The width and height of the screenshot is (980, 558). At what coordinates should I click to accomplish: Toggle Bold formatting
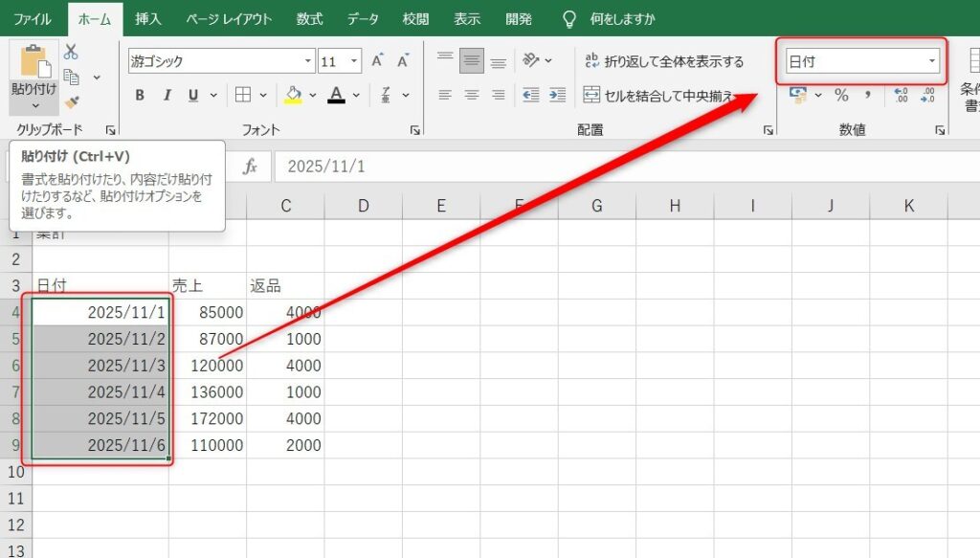point(140,95)
